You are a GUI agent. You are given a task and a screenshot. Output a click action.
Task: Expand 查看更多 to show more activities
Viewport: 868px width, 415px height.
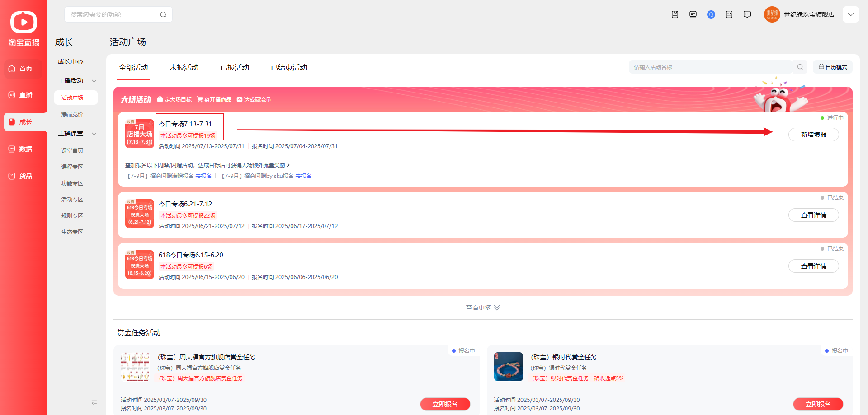coord(482,308)
